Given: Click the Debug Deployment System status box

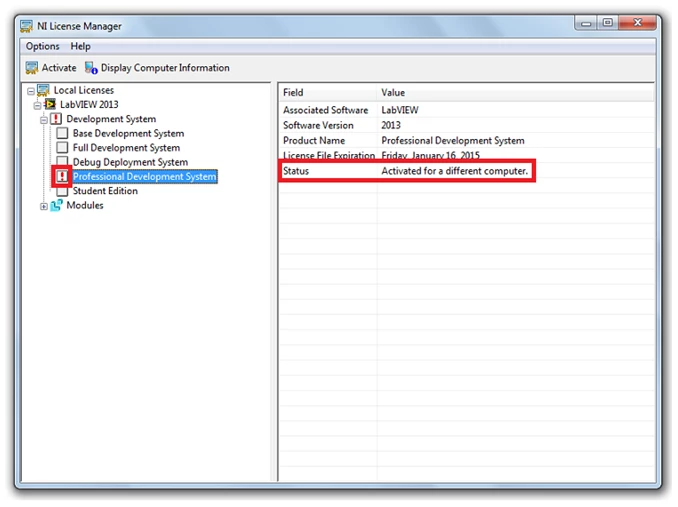Looking at the screenshot, I should [62, 161].
